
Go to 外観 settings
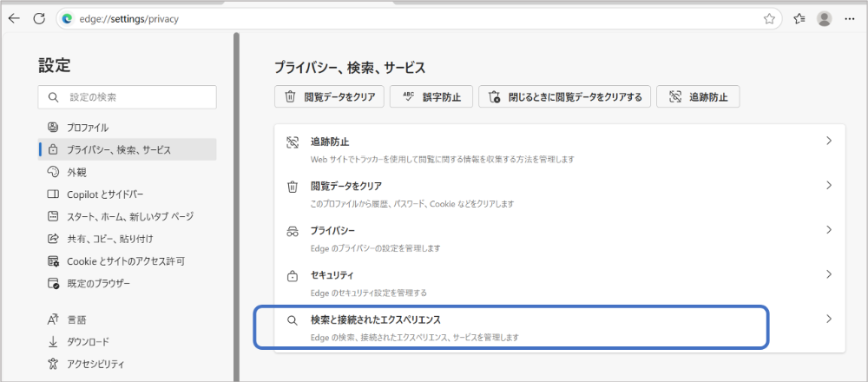pos(128,172)
